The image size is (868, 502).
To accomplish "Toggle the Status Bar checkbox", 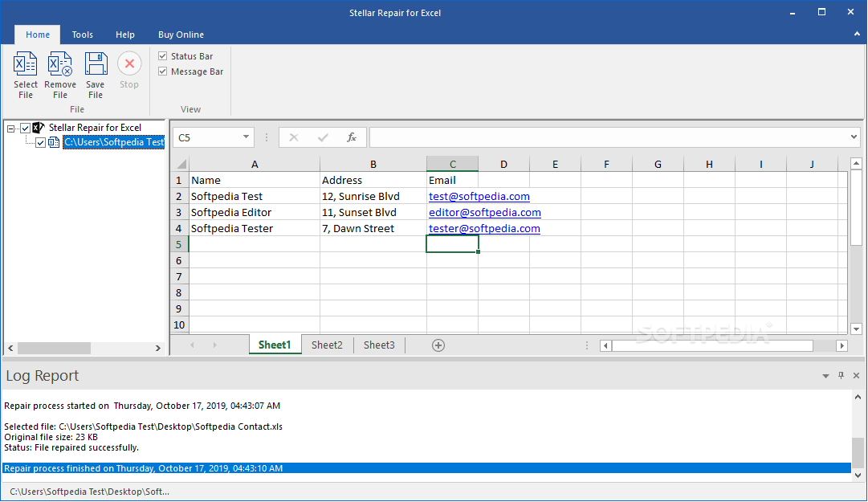I will 163,56.
